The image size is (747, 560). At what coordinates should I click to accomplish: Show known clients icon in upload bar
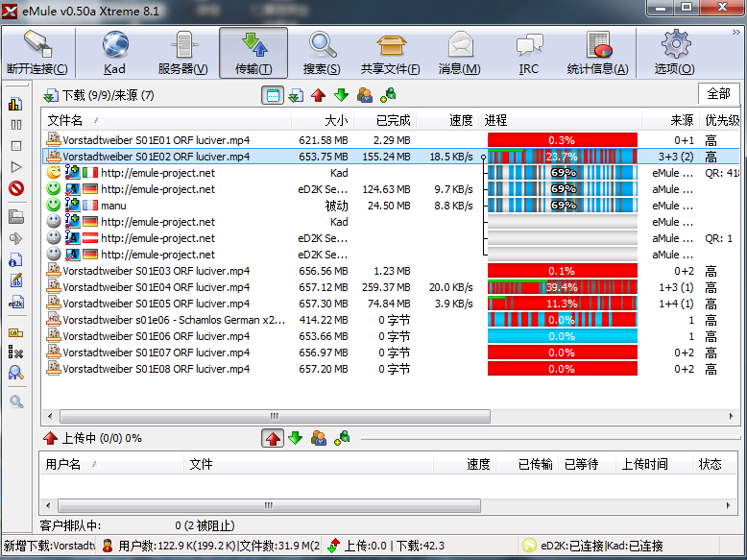(x=342, y=438)
